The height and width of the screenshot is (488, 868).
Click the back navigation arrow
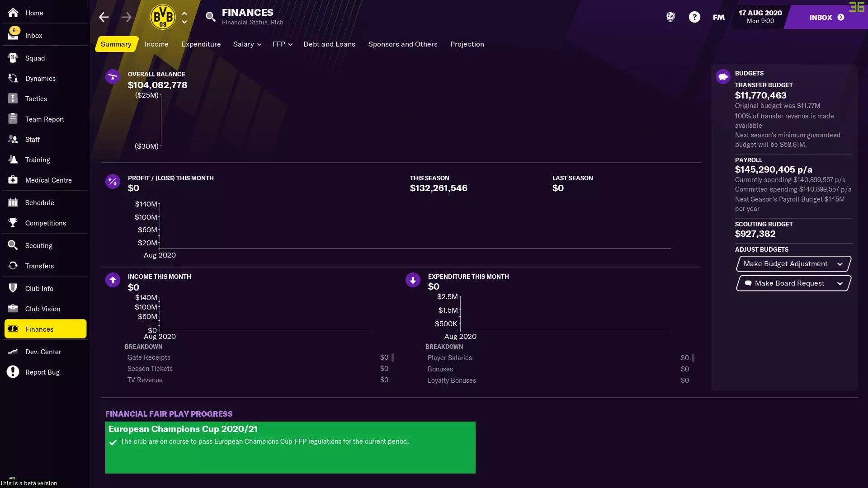(104, 17)
